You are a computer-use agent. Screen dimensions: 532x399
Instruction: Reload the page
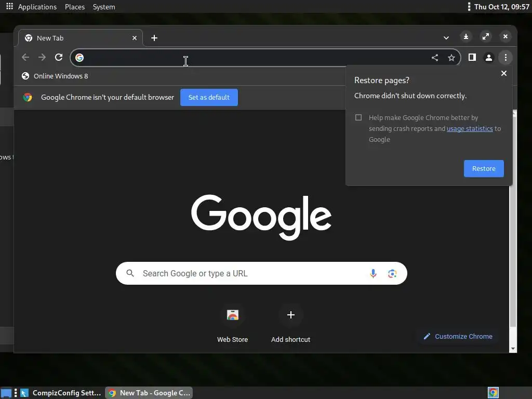[x=59, y=57]
